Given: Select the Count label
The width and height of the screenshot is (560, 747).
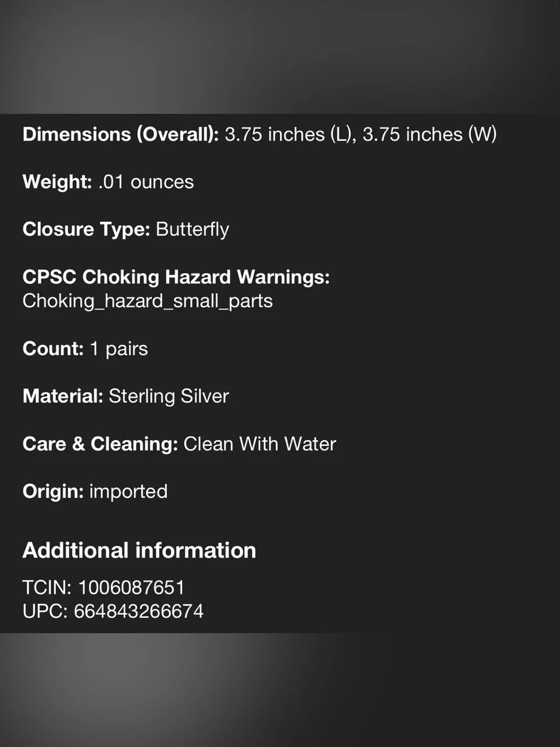Looking at the screenshot, I should 53,349.
